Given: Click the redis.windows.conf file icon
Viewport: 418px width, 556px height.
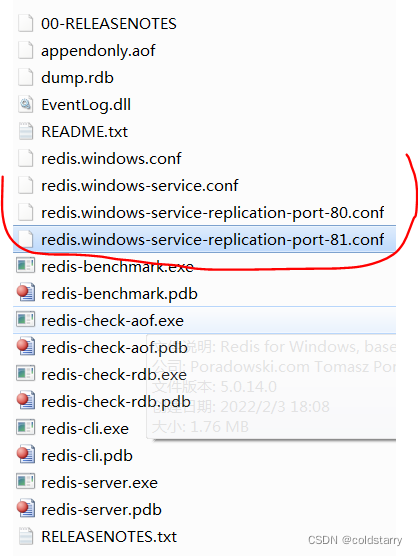Looking at the screenshot, I should tap(26, 159).
